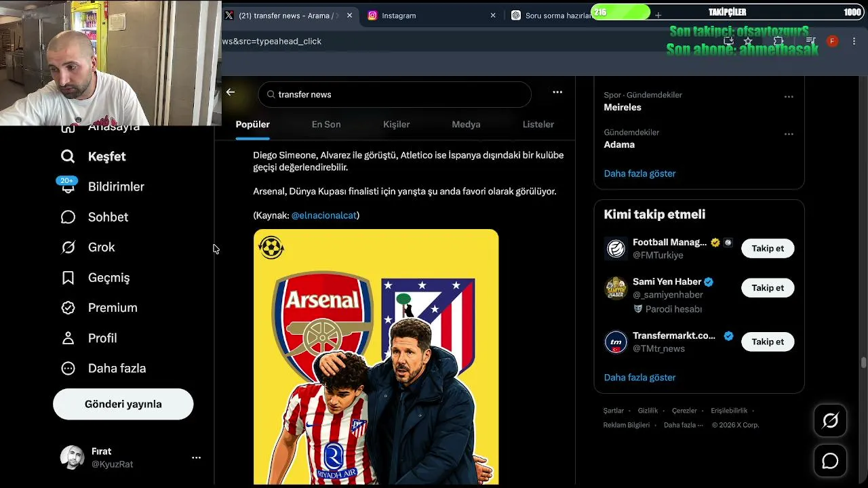The image size is (868, 488).
Task: Open a new browser tab with plus
Action: click(x=658, y=15)
